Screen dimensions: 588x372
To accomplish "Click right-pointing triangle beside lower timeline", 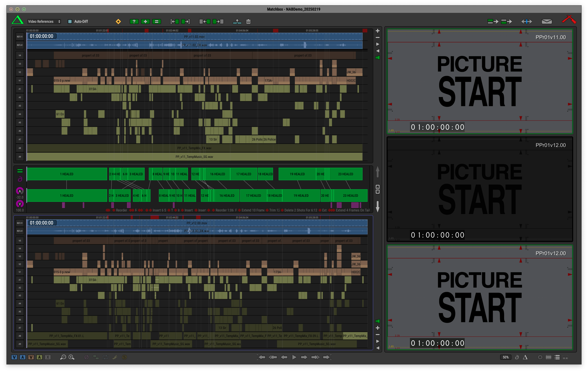I will click(378, 341).
